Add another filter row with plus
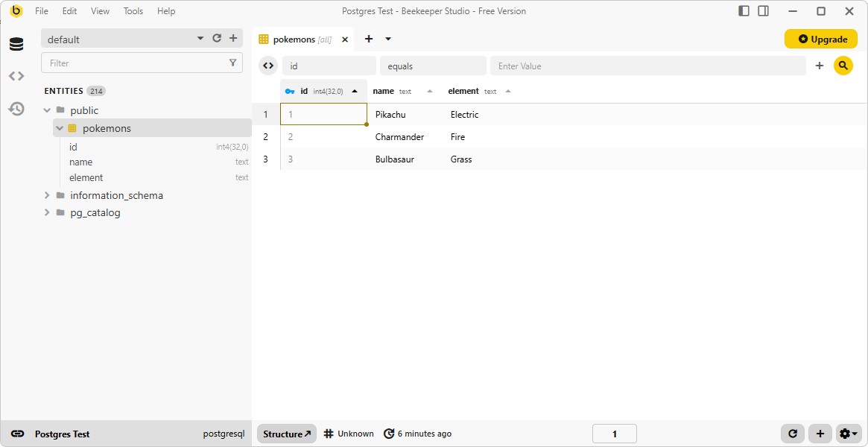Screen dimensions: 868x447 tap(820, 66)
